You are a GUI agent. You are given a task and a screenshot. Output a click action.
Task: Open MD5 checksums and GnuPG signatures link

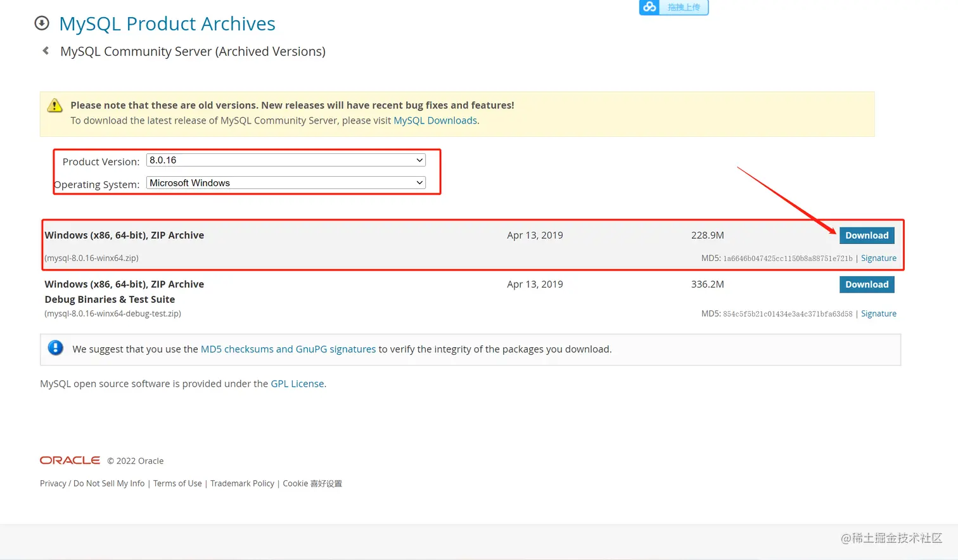pos(288,349)
